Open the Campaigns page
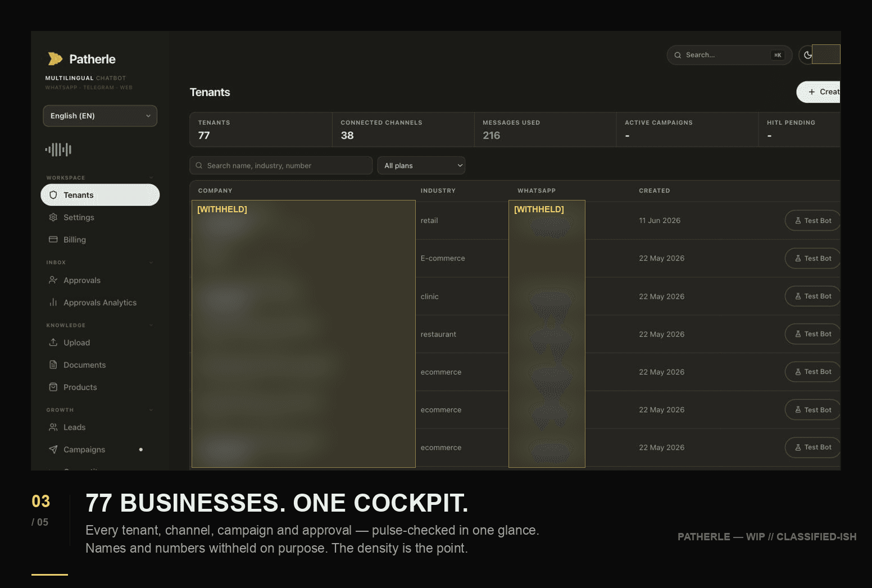872x588 pixels. (x=100, y=449)
